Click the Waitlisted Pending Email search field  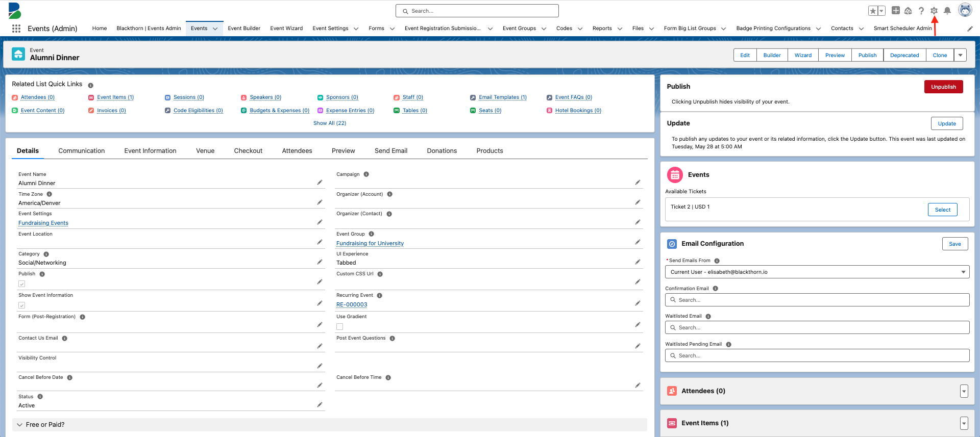coord(817,355)
